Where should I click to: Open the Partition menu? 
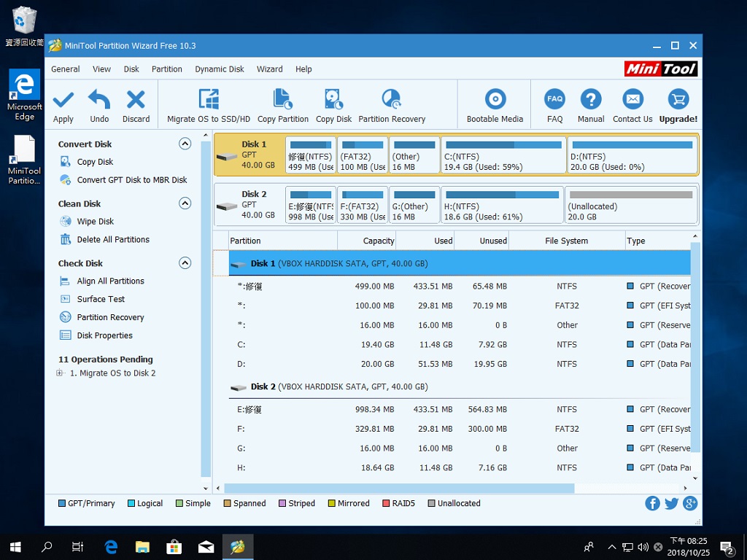pyautogui.click(x=167, y=69)
